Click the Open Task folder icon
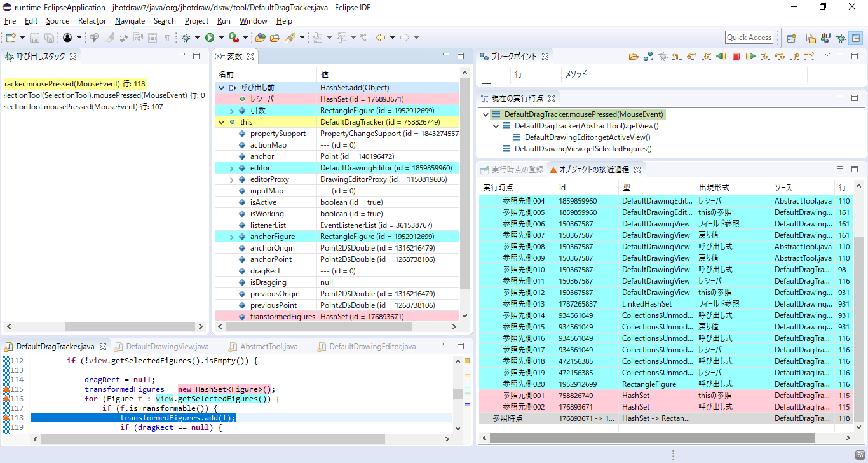 tap(275, 38)
